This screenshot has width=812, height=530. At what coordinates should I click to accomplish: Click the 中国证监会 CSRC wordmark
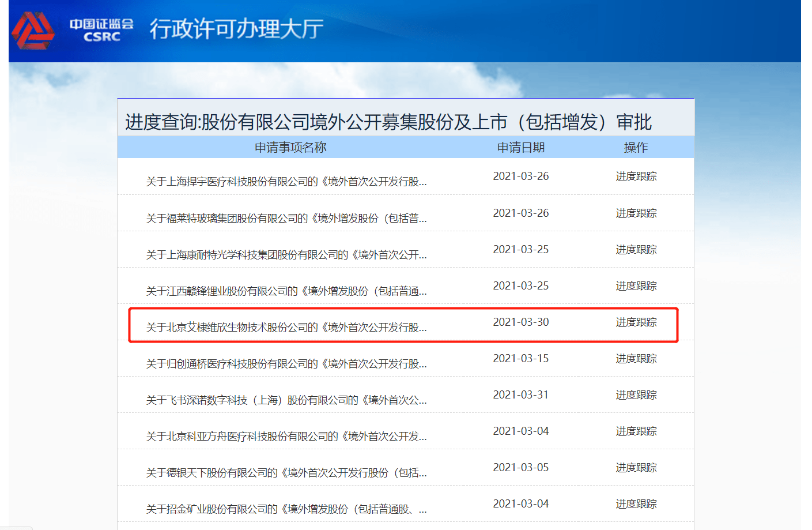[101, 30]
